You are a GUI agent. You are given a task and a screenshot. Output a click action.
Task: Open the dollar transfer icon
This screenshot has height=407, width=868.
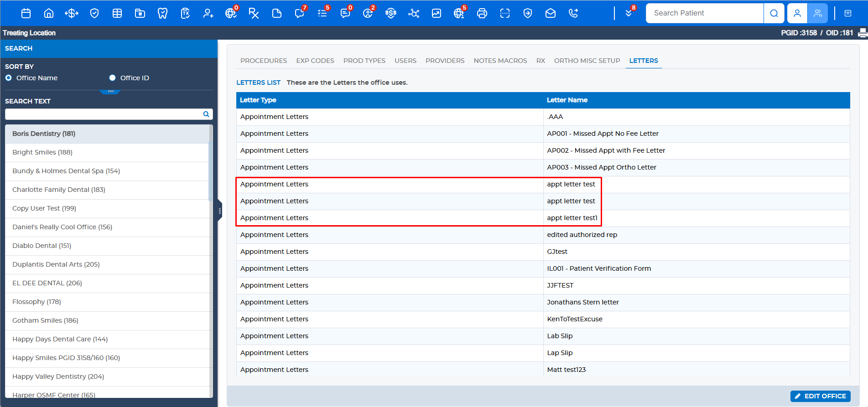pos(72,13)
